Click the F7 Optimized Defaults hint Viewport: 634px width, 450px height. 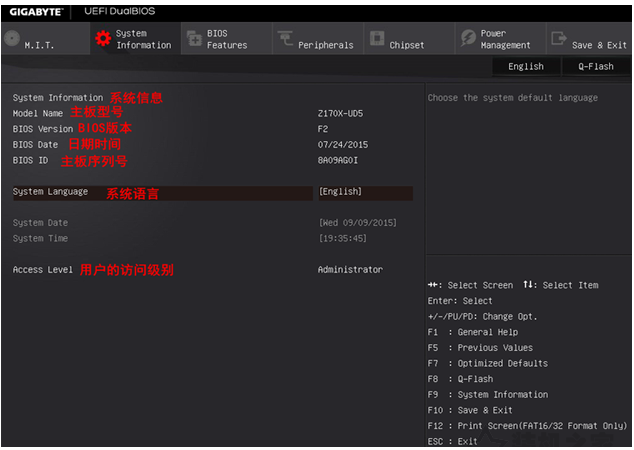click(488, 363)
